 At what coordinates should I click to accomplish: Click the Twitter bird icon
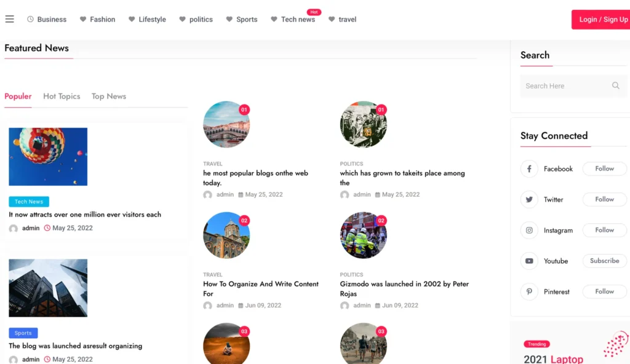tap(529, 200)
